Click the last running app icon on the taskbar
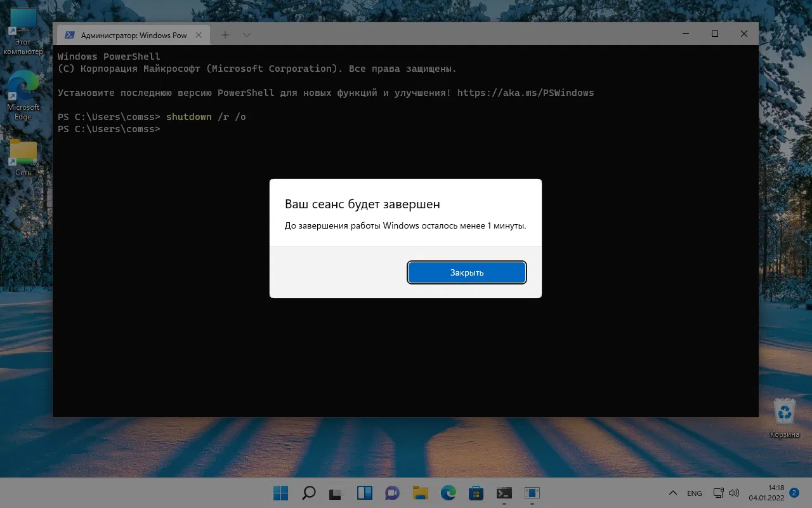Screen dimensions: 812x508 [x=532, y=493]
